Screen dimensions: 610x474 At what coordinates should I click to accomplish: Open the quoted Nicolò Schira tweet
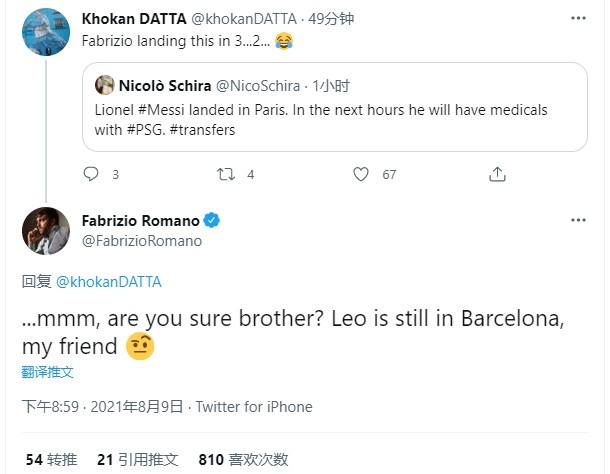[400, 120]
